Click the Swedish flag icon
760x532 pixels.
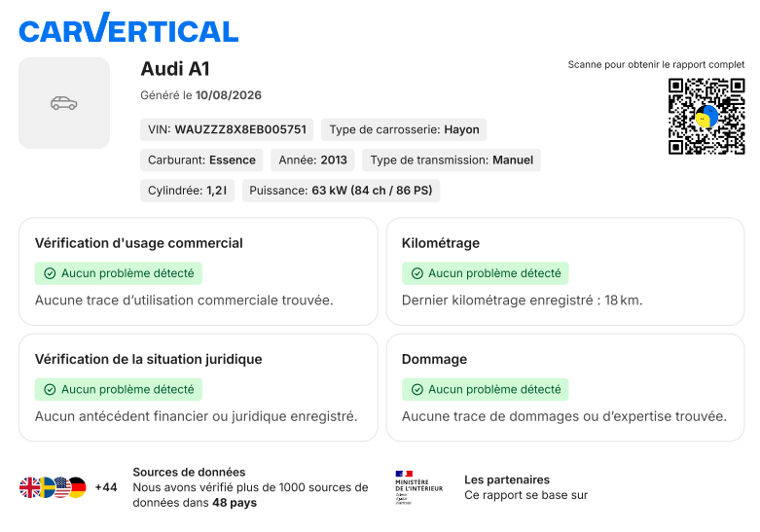[46, 487]
